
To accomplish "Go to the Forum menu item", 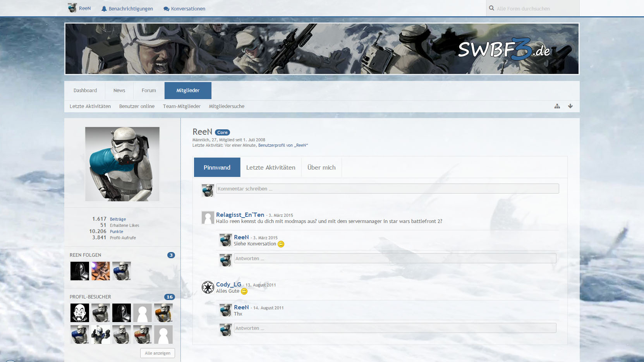I will 149,91.
